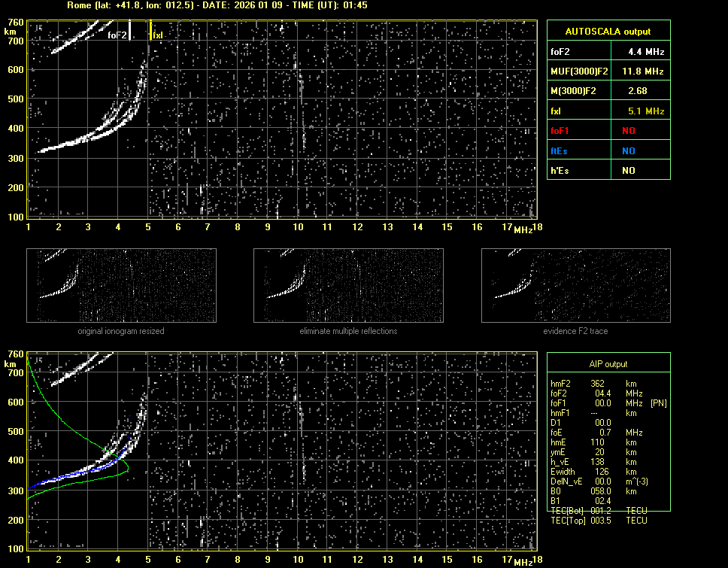Click the white foF2 marker label in top ionogram
This screenshot has width=728, height=568.
(117, 35)
